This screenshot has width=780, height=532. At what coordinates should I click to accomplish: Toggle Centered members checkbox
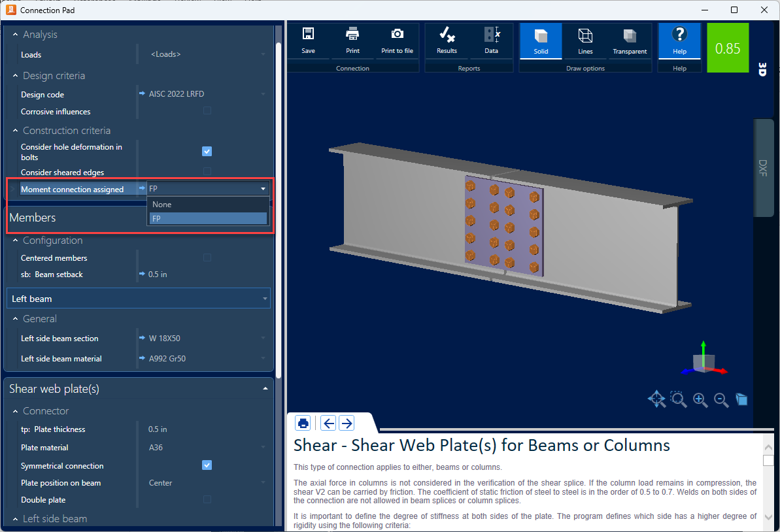coord(207,257)
